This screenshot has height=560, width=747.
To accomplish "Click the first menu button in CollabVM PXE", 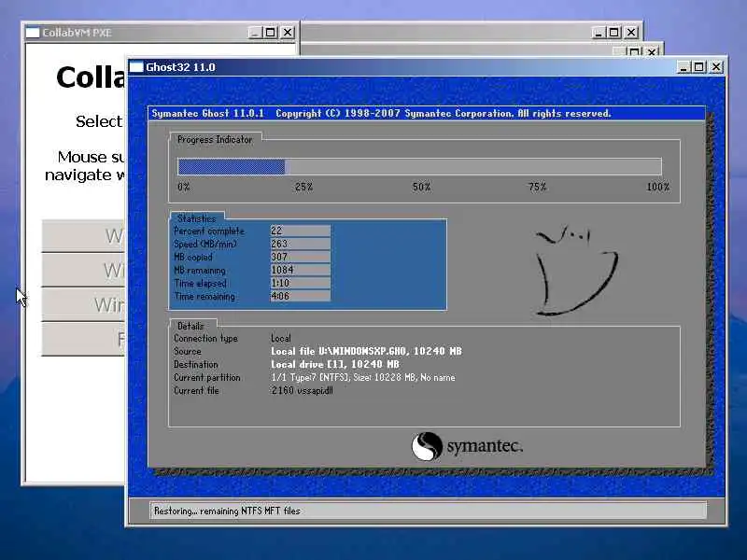I will coord(83,236).
